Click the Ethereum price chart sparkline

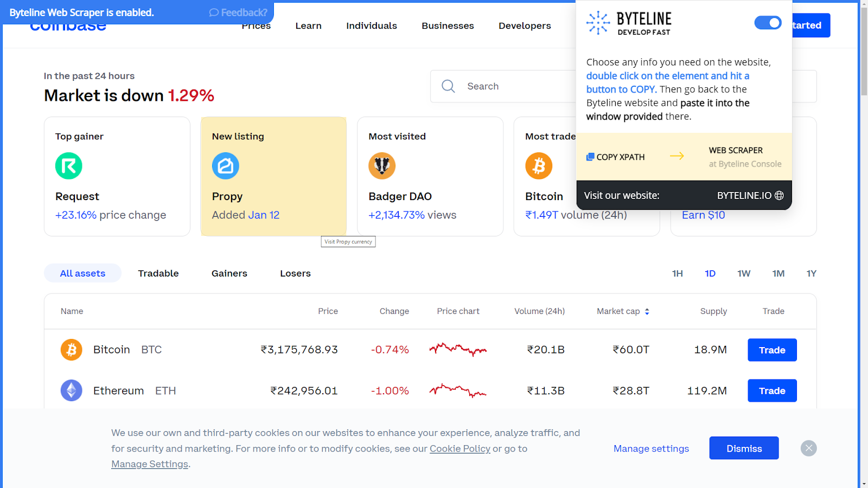coord(458,390)
